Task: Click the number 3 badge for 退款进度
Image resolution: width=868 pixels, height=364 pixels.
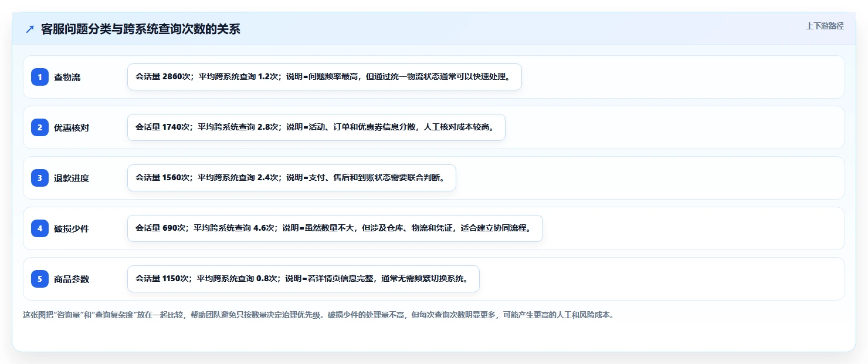Action: pos(40,178)
